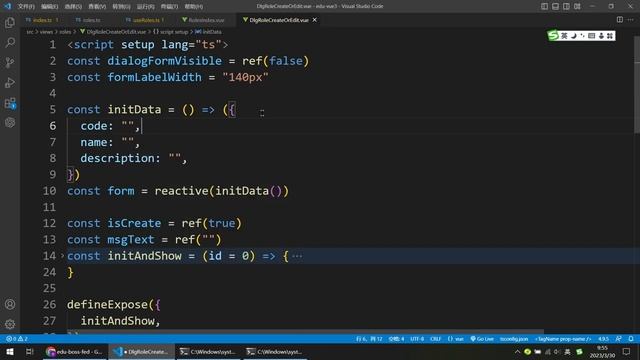Viewport: 640px width, 360px height.
Task: Open the Extensions view
Action: (x=10, y=103)
